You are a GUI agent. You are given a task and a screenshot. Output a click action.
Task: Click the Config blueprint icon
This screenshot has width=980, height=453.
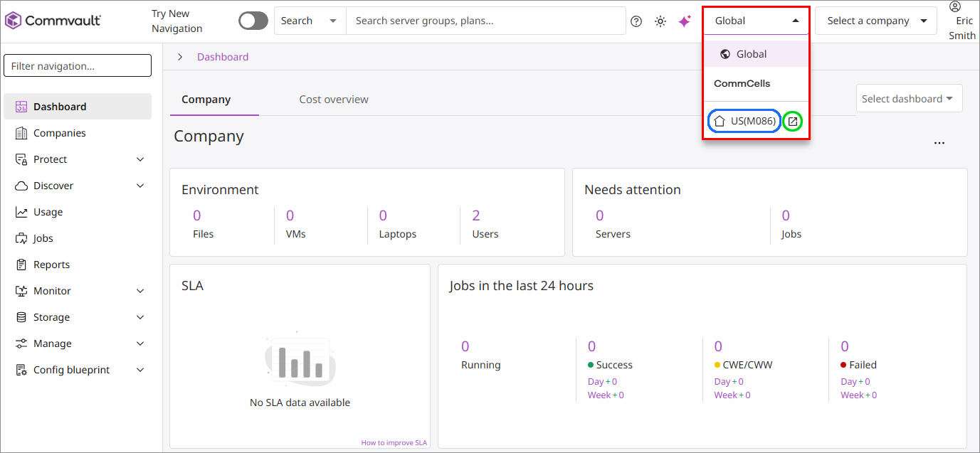21,370
